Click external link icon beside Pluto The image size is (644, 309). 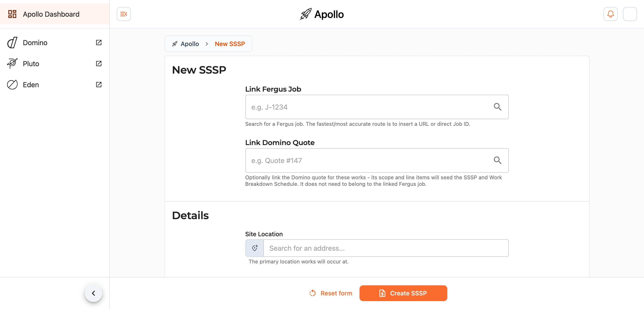99,64
